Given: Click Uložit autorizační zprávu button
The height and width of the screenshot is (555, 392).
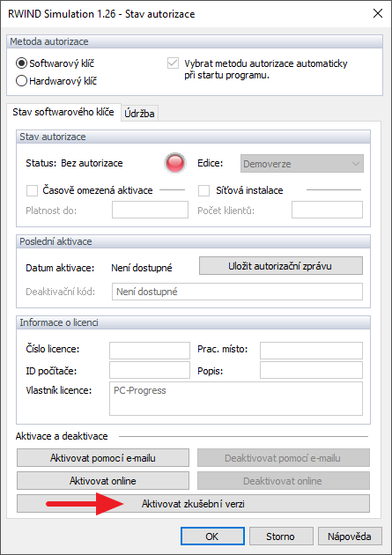Looking at the screenshot, I should [x=280, y=266].
